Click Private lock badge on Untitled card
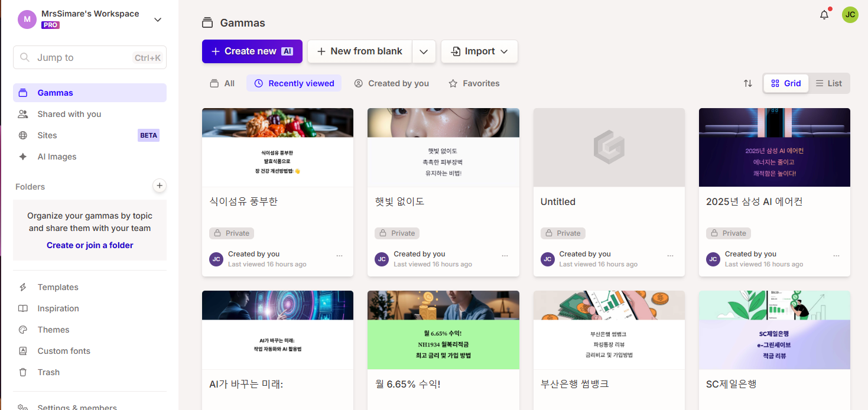Image resolution: width=868 pixels, height=410 pixels. point(563,233)
